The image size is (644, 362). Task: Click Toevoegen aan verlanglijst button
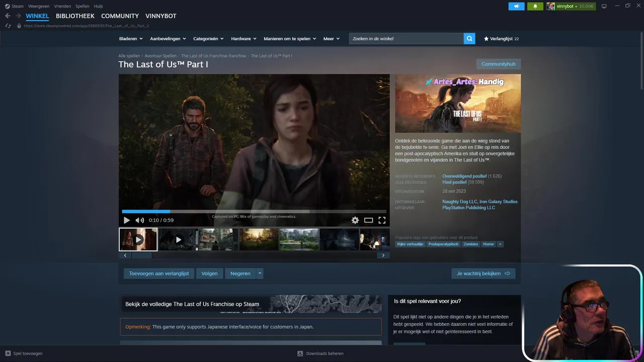pos(159,274)
